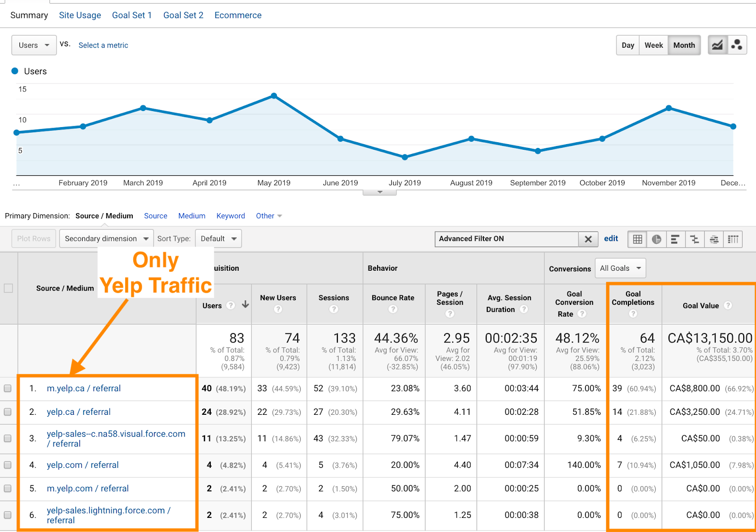
Task: Expand the Other primary dimension menu
Action: (x=269, y=216)
